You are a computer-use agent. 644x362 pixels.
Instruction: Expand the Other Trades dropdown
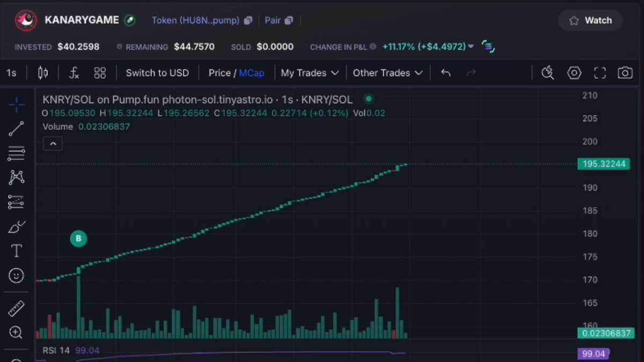click(x=387, y=73)
